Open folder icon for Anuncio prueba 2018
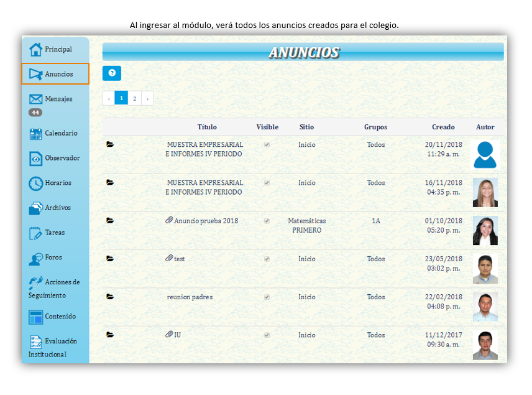Screen dimensions: 532x395 click(110, 220)
